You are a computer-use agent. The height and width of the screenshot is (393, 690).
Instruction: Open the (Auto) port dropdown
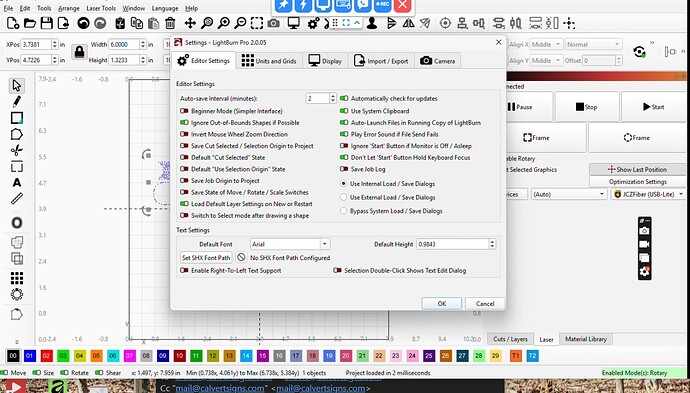point(569,194)
